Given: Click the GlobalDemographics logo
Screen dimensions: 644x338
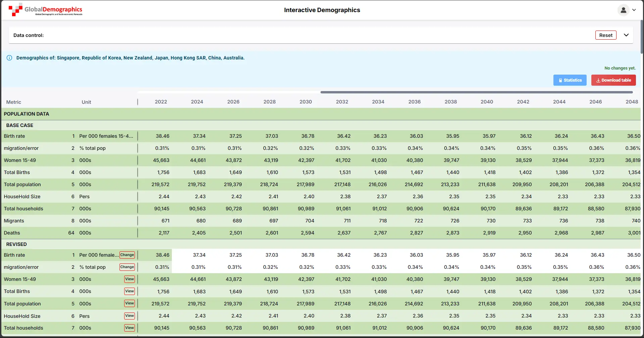Looking at the screenshot, I should click(x=45, y=10).
